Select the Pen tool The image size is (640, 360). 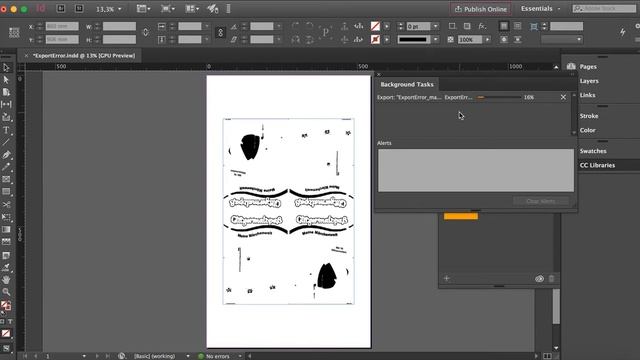6,155
